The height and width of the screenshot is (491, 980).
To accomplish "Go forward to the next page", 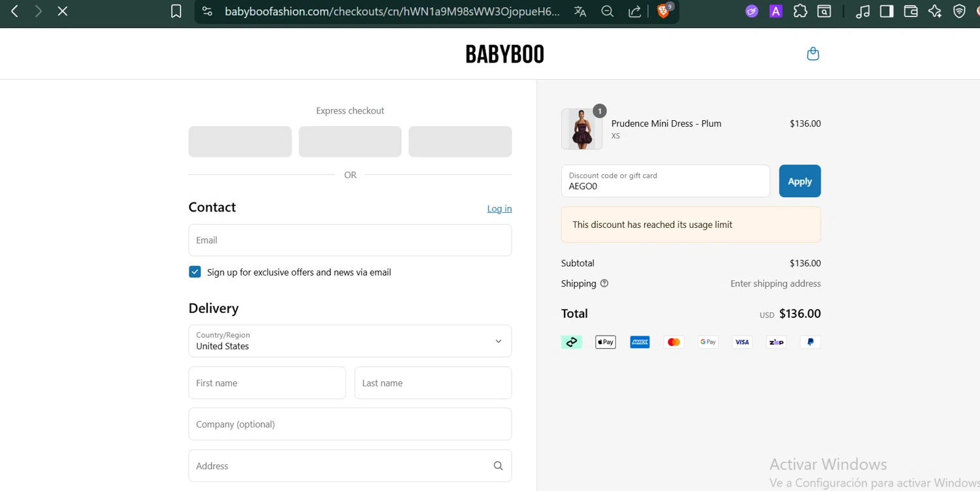I will (x=39, y=11).
